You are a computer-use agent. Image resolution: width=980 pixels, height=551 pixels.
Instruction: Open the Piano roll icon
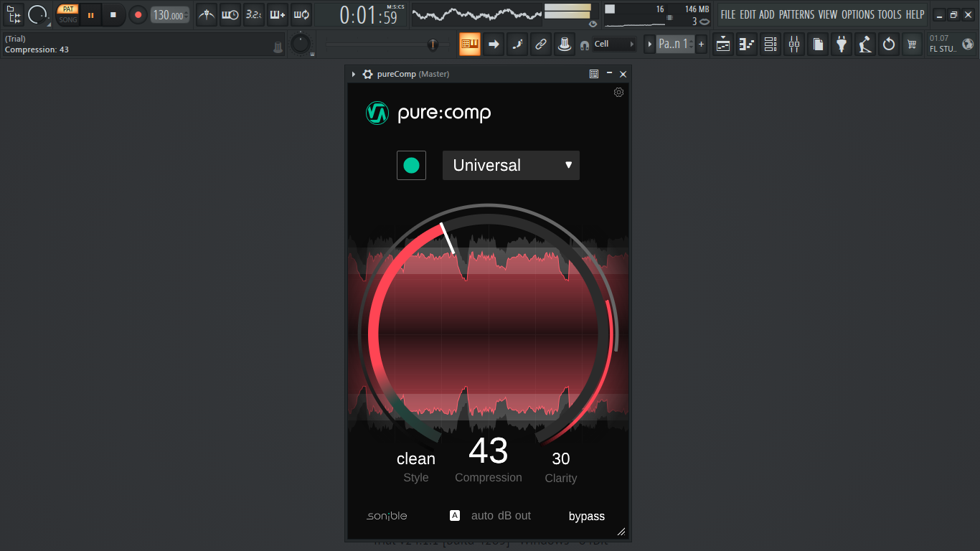[x=746, y=44]
